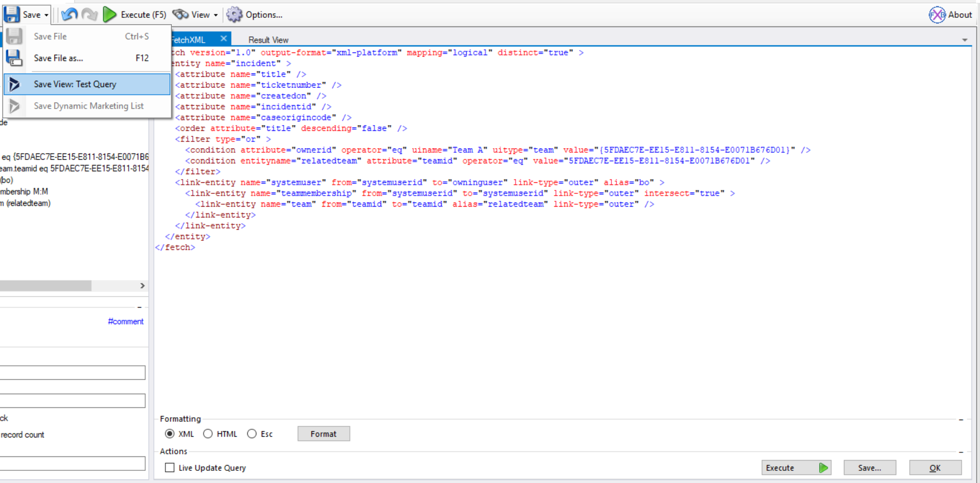This screenshot has width=980, height=483.
Task: Open Options via the gear icon
Action: tap(234, 14)
